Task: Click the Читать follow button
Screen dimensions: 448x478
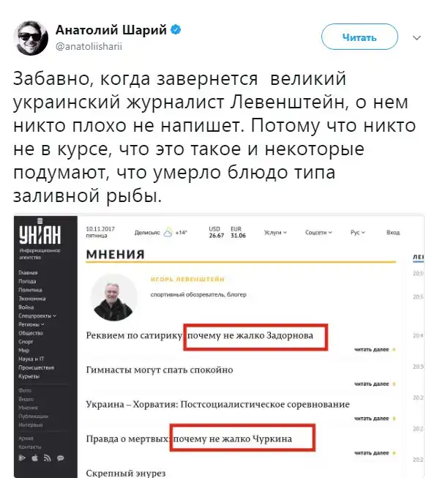Action: tap(359, 37)
